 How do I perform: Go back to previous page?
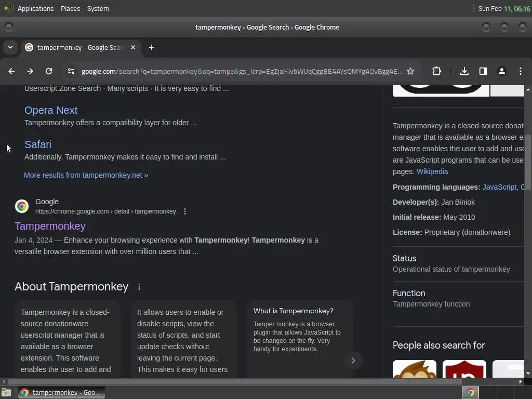pos(11,71)
